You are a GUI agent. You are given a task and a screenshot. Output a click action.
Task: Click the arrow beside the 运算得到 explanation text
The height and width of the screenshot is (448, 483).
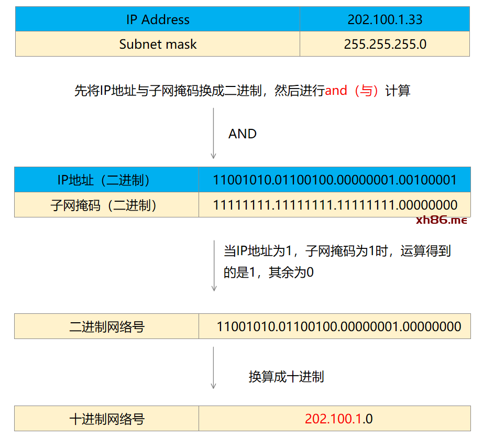click(214, 265)
